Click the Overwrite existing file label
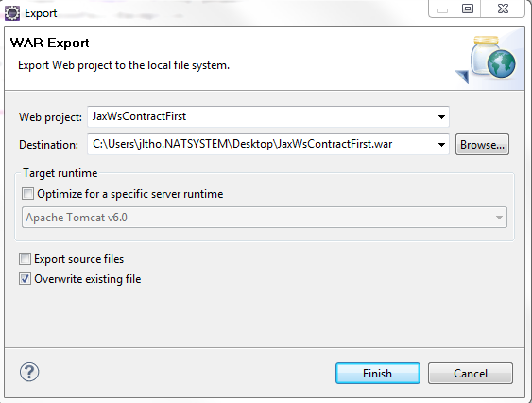 (88, 279)
